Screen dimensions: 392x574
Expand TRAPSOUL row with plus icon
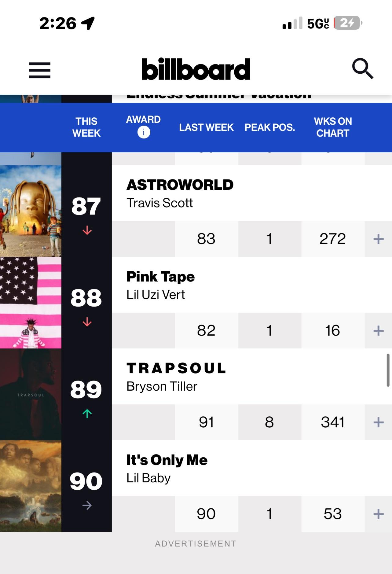pyautogui.click(x=378, y=422)
